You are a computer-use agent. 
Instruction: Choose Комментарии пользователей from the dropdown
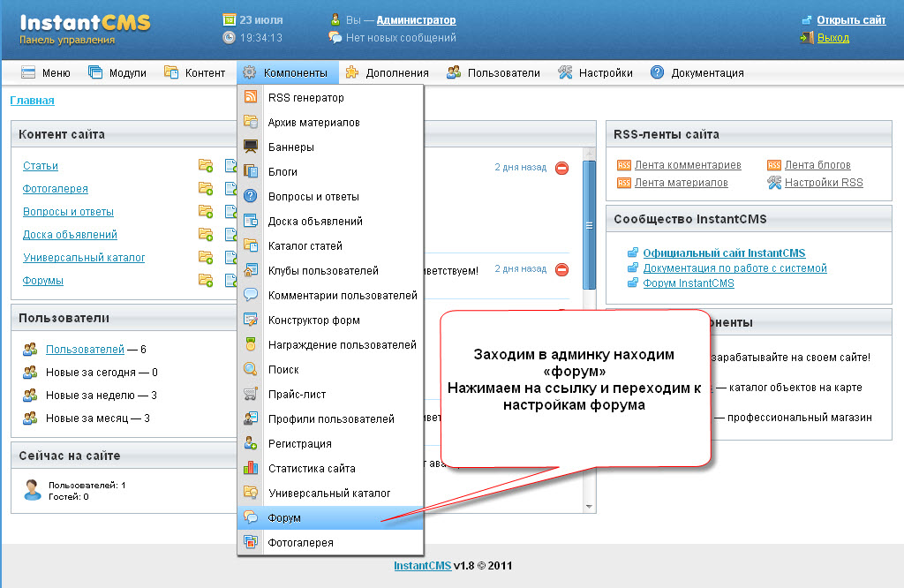point(330,295)
